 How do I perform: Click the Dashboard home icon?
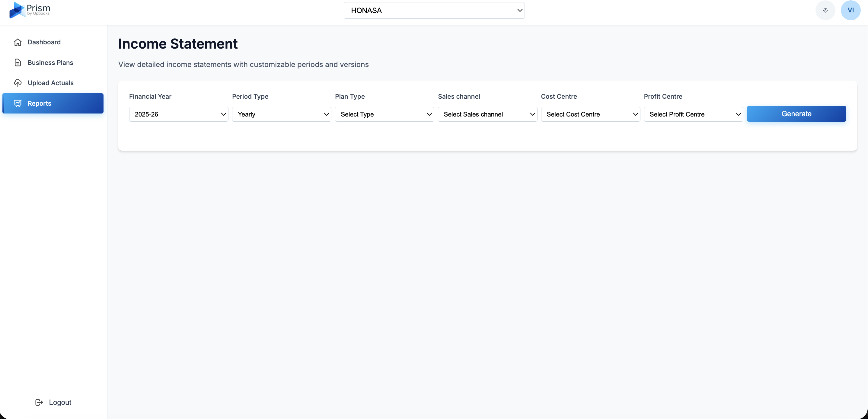(x=18, y=42)
